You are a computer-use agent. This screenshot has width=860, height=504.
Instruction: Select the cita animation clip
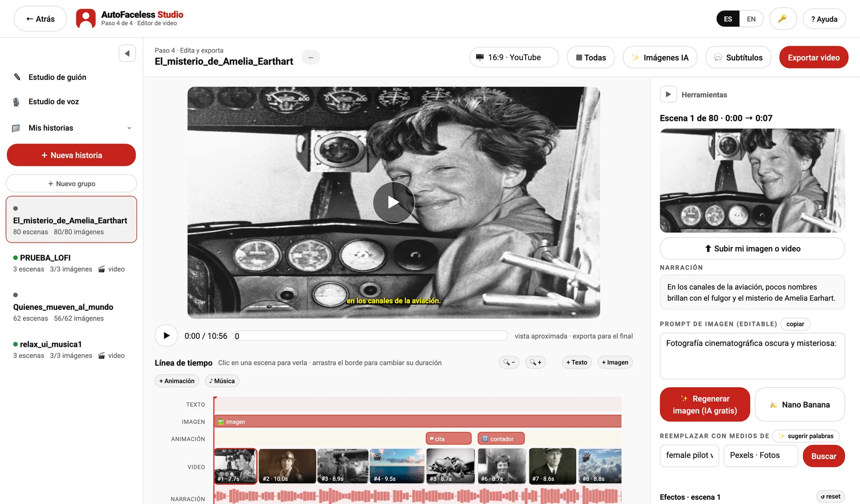(x=449, y=439)
